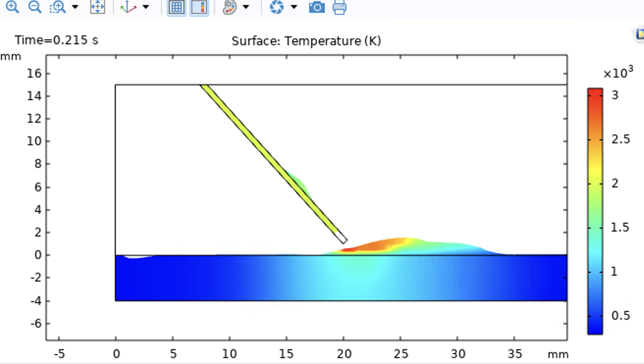This screenshot has width=644, height=364.
Task: Activate the Zoom Box tool
Action: 58,7
